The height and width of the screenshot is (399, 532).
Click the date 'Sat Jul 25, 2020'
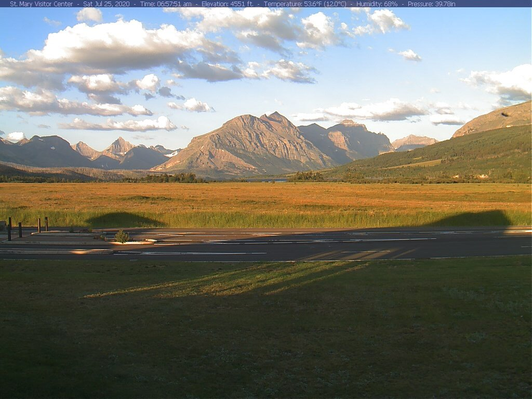[106, 4]
